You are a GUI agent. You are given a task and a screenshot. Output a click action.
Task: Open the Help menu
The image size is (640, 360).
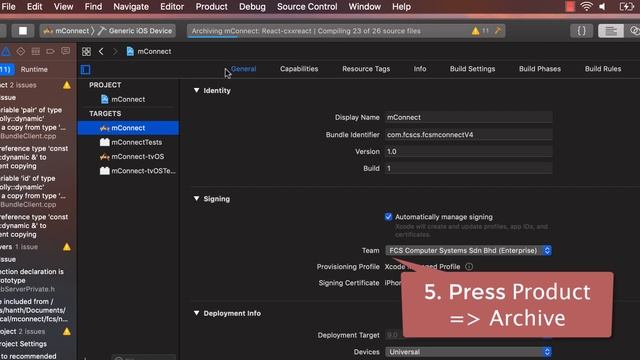[401, 7]
